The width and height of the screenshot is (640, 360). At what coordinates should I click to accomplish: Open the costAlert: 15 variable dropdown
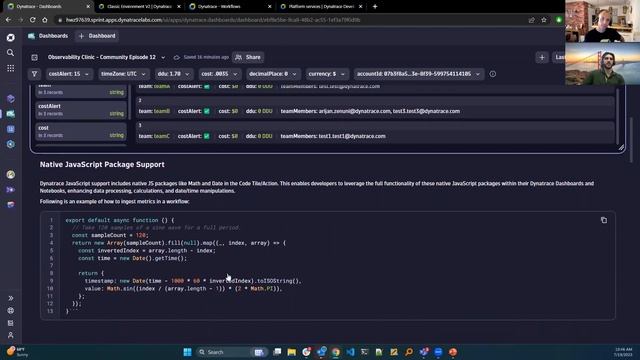68,74
